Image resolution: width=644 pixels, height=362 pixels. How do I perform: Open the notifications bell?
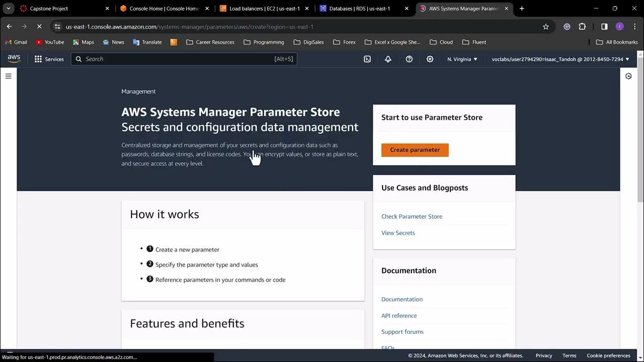tap(388, 59)
